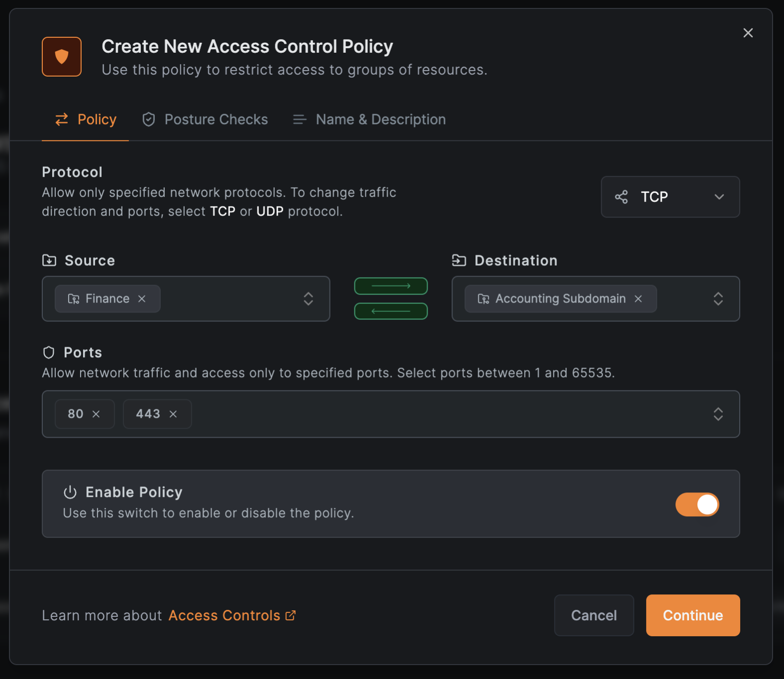This screenshot has width=784, height=679.
Task: Remove Accounting Subdomain from Destination
Action: tap(638, 298)
